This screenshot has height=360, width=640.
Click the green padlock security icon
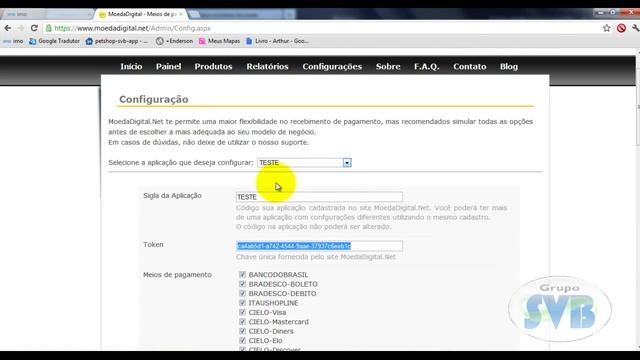coord(49,28)
